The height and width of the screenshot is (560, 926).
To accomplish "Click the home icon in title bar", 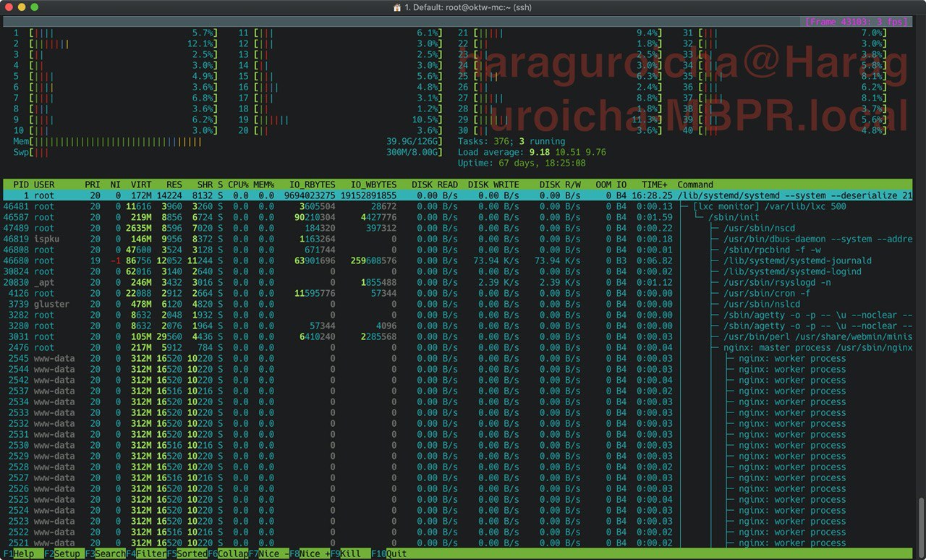I will tap(397, 7).
